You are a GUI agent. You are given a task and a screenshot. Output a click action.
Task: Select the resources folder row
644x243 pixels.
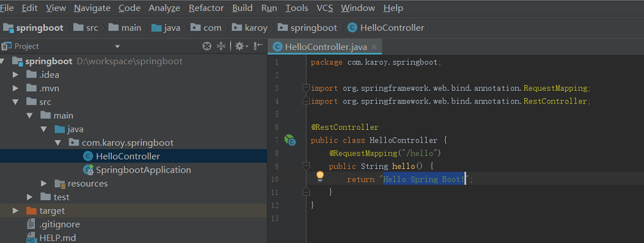pos(133,183)
